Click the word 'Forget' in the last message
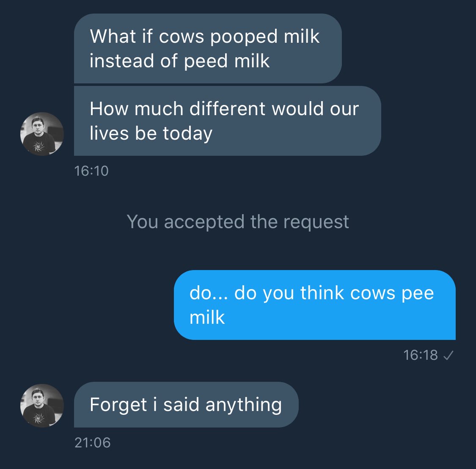 118,405
